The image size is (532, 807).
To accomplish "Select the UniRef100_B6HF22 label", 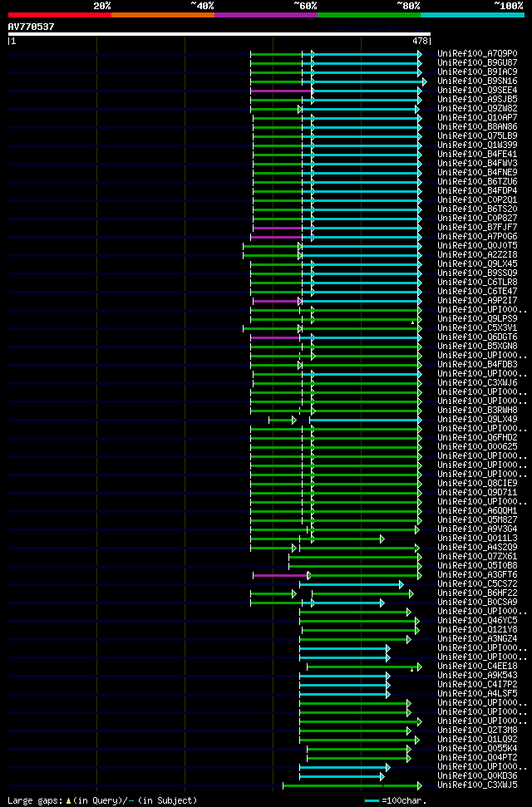I will pyautogui.click(x=477, y=593).
